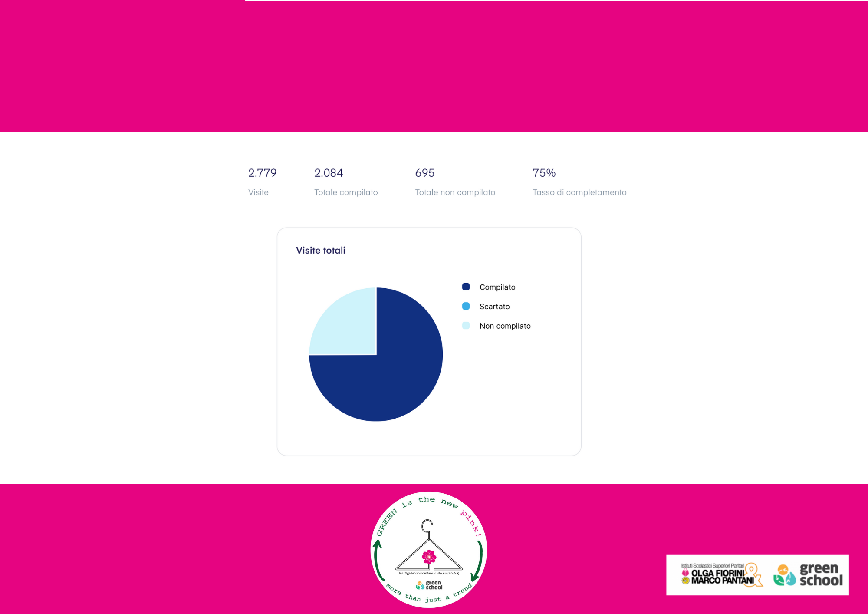This screenshot has width=868, height=614.
Task: Click the 75% completion rate value
Action: (544, 173)
